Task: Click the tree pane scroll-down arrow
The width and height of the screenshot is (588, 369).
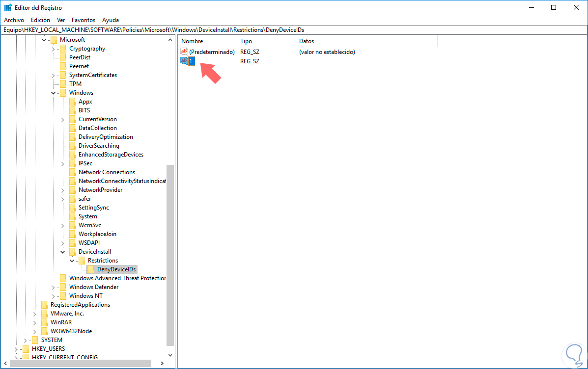Action: (x=170, y=355)
